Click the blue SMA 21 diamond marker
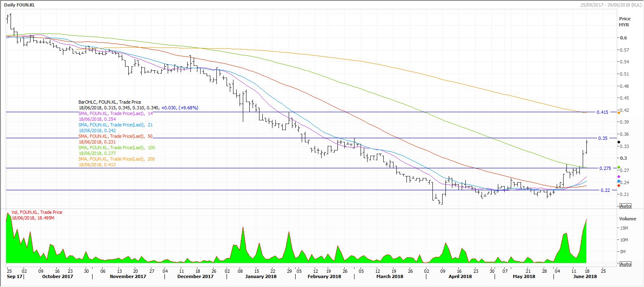The image size is (644, 287). (x=618, y=181)
